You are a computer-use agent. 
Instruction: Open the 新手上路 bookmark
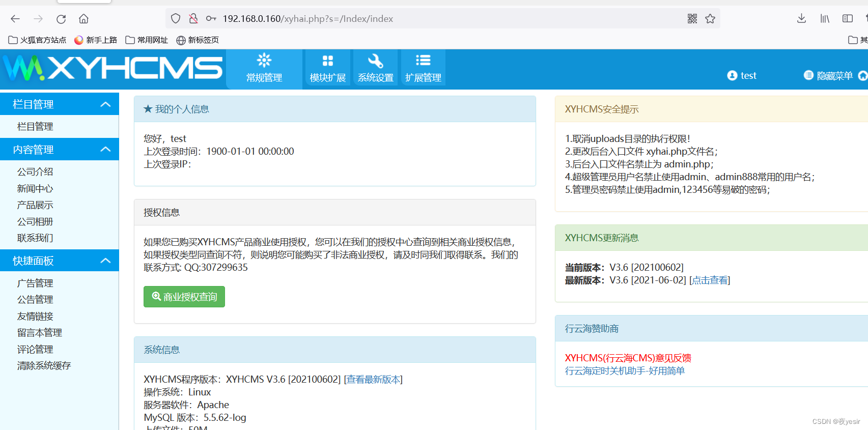[x=96, y=40]
